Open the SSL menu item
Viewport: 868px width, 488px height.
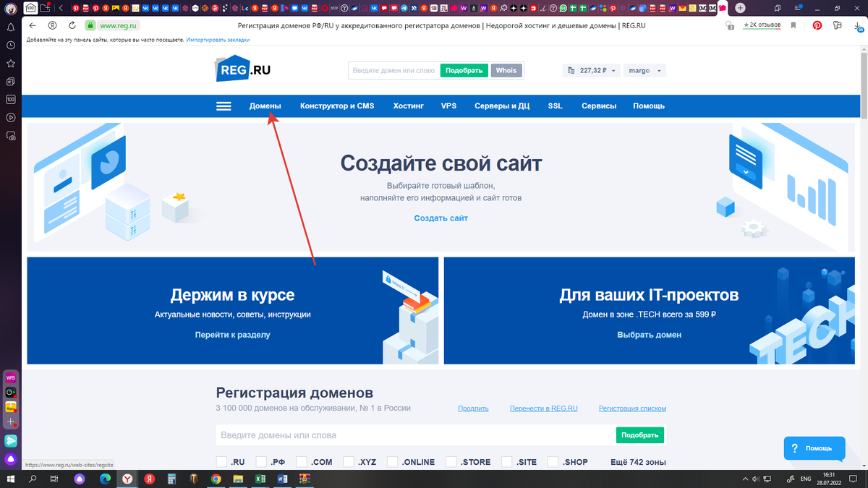pyautogui.click(x=555, y=106)
